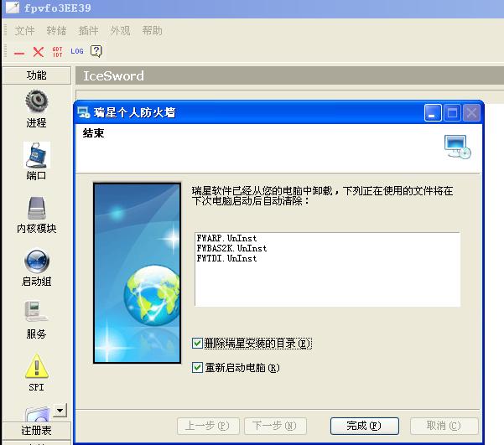
Task: Open the SPI warning icon
Action: pos(37,365)
